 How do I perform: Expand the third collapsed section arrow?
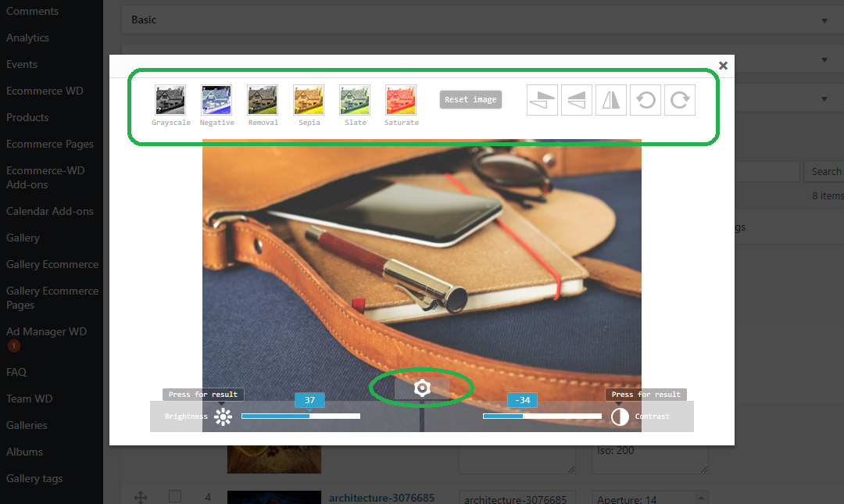[824, 99]
